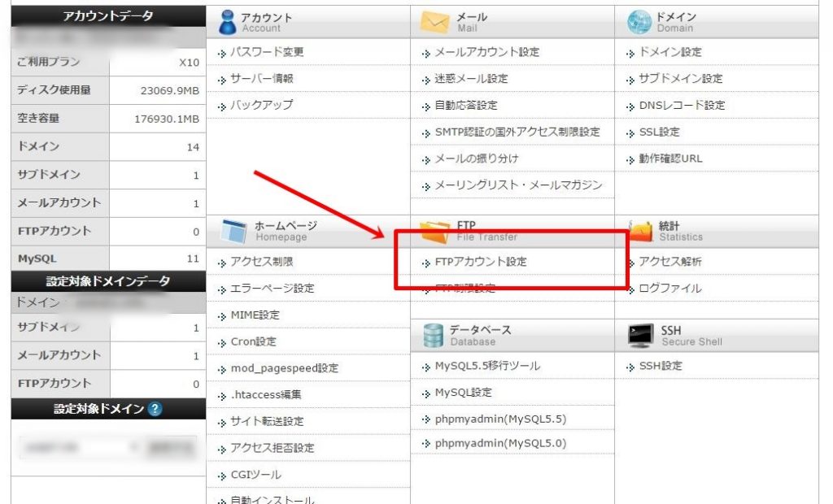
Task: Click free space value 176930.1MB
Action: pos(167,119)
